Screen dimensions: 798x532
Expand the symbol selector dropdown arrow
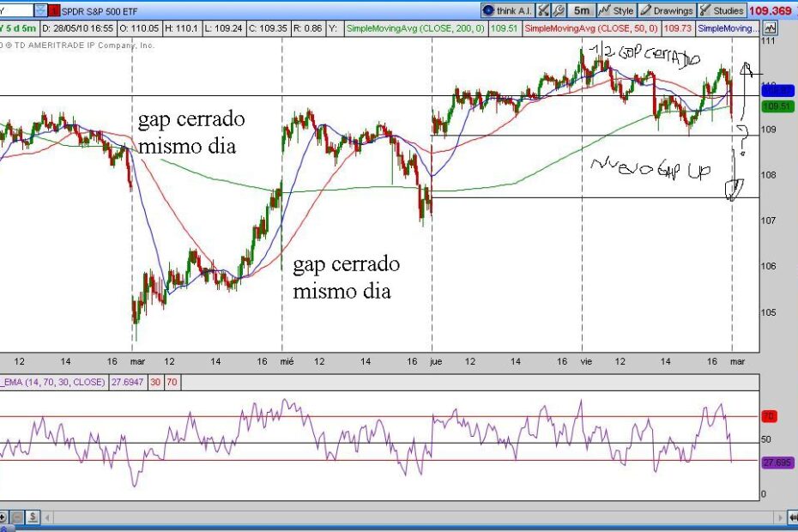tap(40, 10)
